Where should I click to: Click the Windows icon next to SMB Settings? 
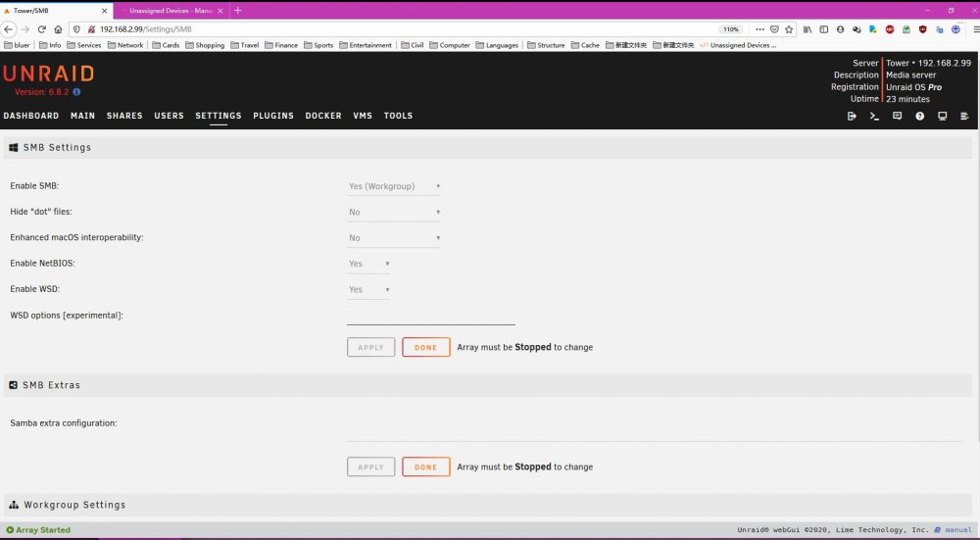(x=13, y=148)
